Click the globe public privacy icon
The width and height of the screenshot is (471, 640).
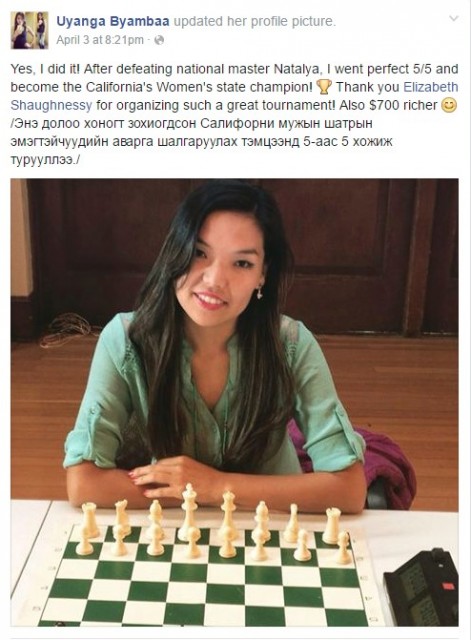click(x=159, y=40)
